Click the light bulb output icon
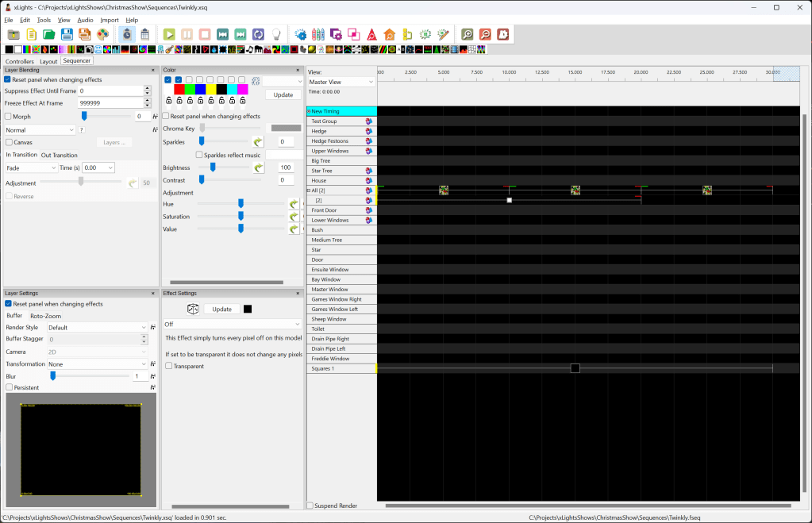 tap(276, 34)
